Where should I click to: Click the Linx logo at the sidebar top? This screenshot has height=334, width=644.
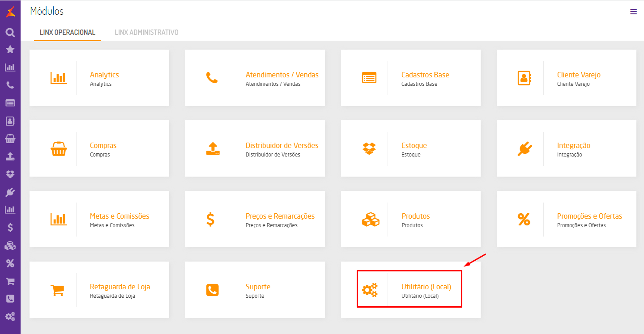tap(10, 12)
